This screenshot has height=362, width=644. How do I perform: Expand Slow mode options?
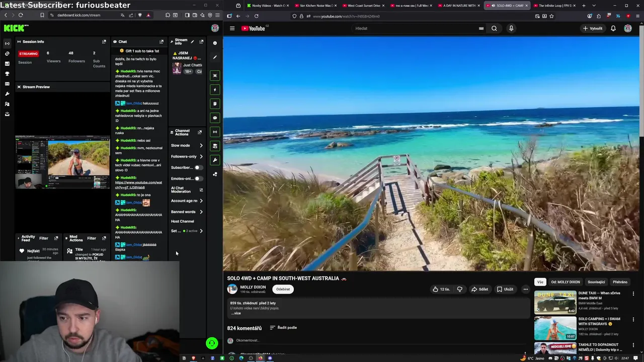point(201,145)
